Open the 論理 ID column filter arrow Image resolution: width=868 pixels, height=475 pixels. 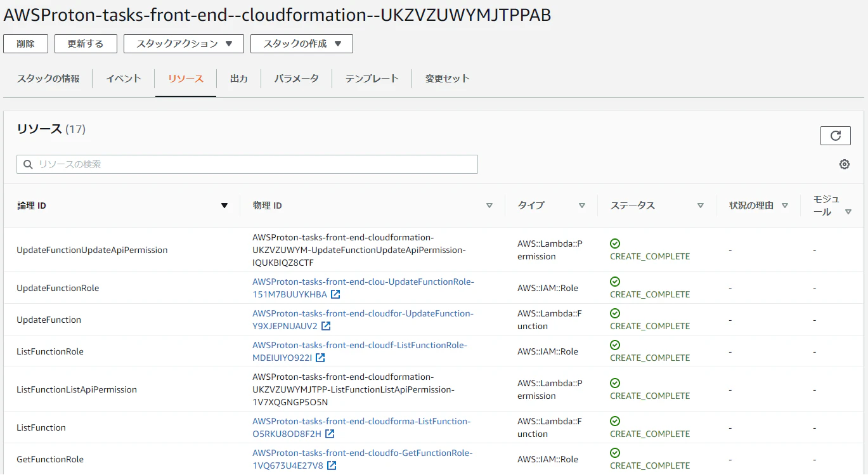coord(224,205)
